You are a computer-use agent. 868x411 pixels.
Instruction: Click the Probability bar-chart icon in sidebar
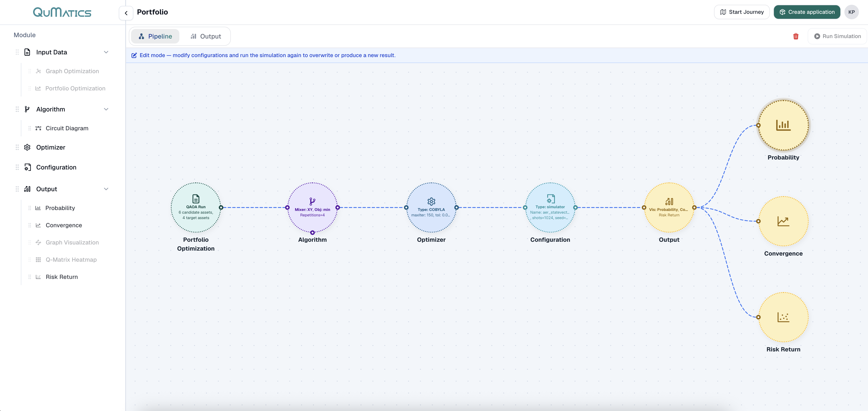coord(38,208)
